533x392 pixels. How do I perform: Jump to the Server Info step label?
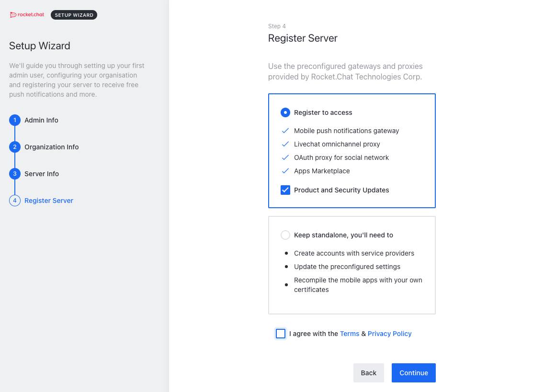pyautogui.click(x=42, y=174)
